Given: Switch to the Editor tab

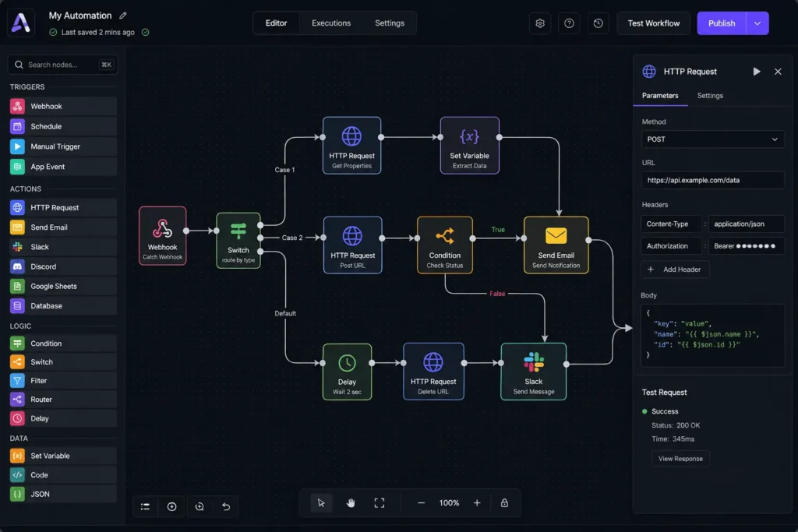Looking at the screenshot, I should (276, 23).
